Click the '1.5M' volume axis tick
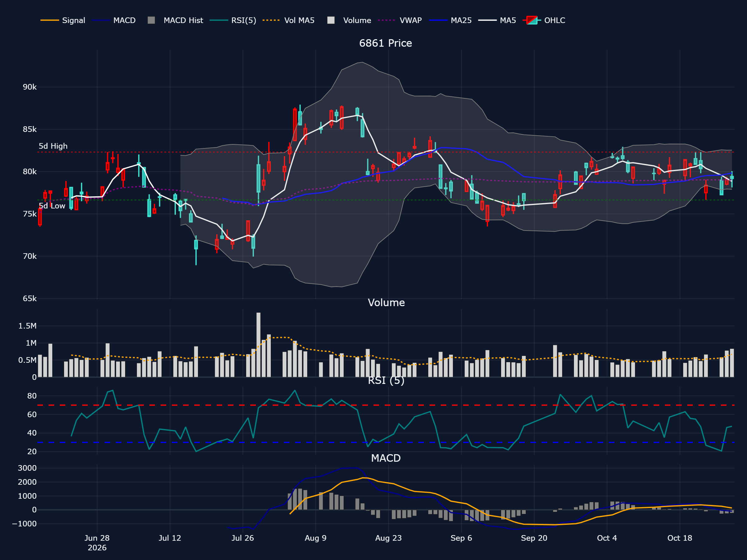 point(27,326)
